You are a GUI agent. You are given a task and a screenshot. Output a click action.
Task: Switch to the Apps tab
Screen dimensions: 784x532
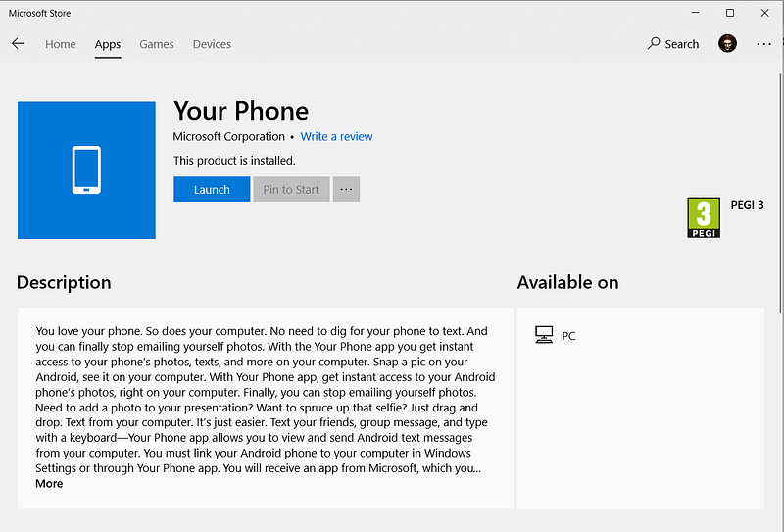click(x=108, y=44)
